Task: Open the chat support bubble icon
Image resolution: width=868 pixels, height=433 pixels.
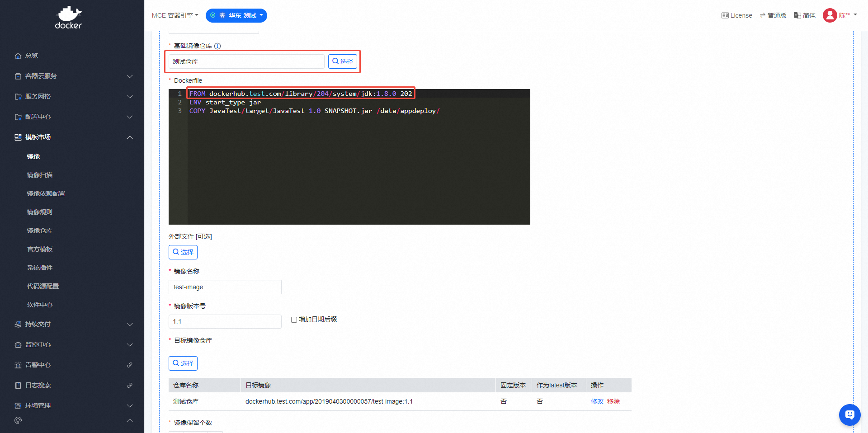Action: 849,414
